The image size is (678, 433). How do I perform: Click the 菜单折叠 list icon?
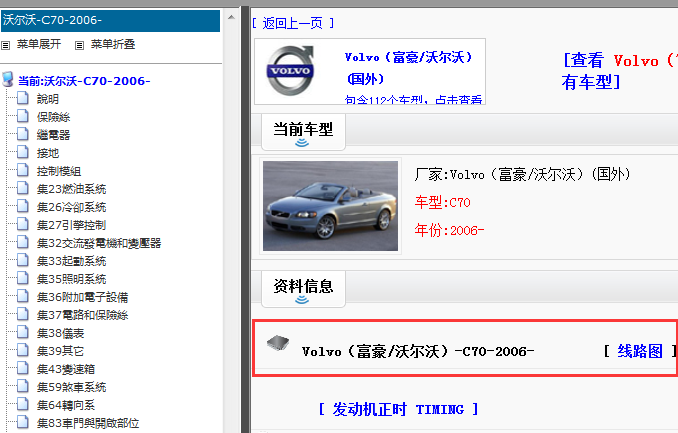(79, 45)
